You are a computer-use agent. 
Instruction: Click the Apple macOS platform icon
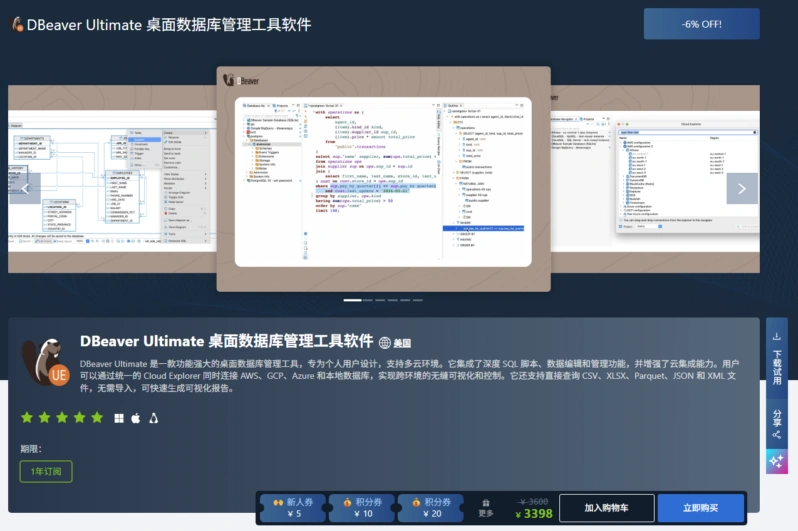(x=136, y=418)
